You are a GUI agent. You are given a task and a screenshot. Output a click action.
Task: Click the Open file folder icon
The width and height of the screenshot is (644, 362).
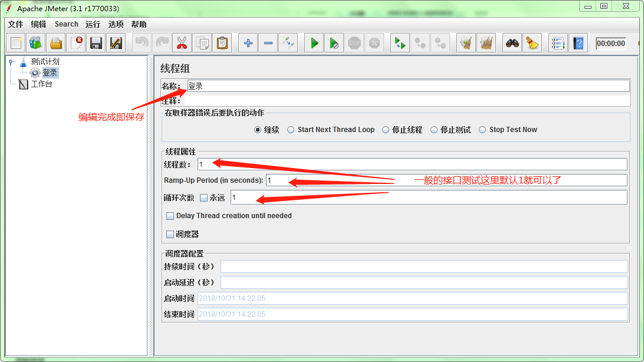[56, 43]
